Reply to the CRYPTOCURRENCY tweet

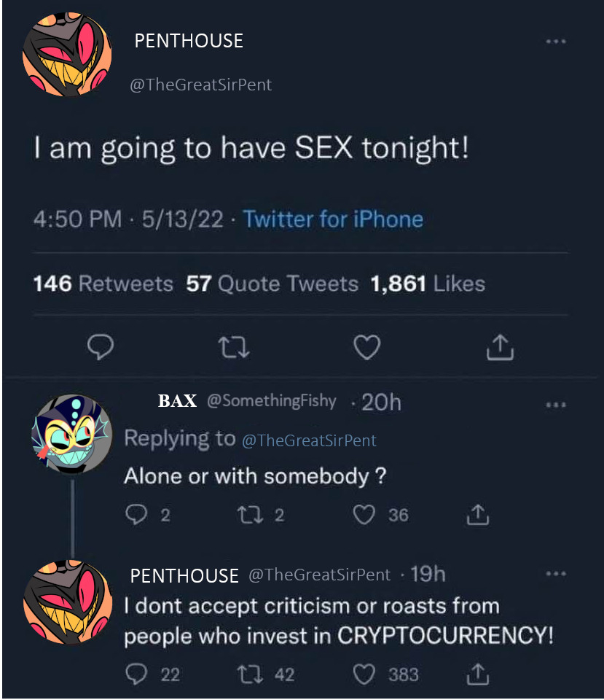point(137,674)
